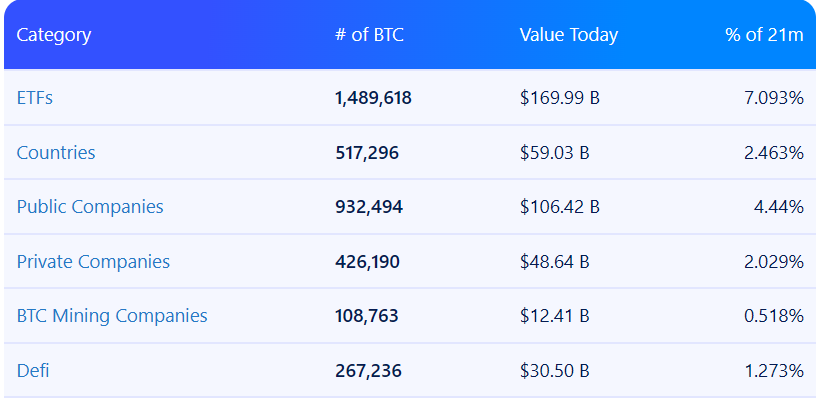The width and height of the screenshot is (827, 402).
Task: Open the Private Companies link
Action: click(93, 262)
